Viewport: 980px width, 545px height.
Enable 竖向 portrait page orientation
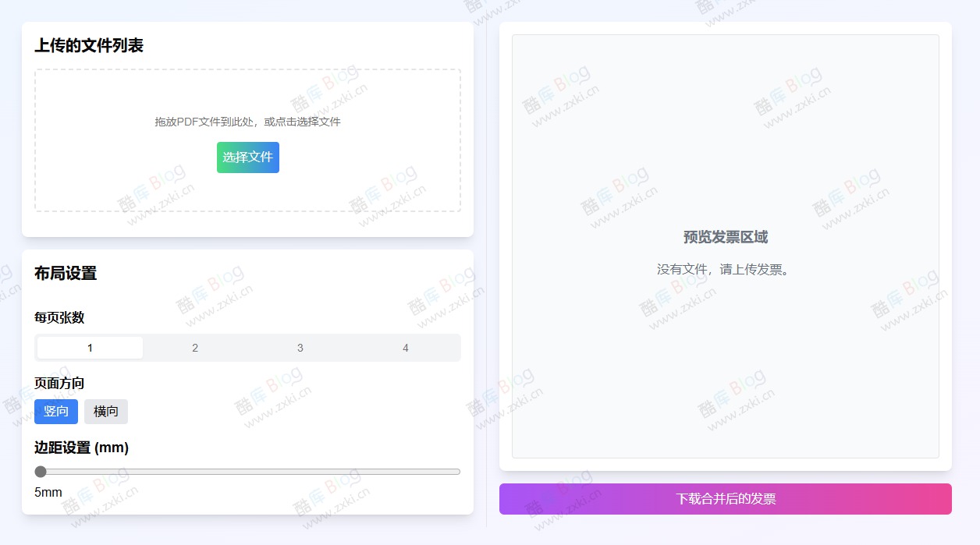click(55, 411)
